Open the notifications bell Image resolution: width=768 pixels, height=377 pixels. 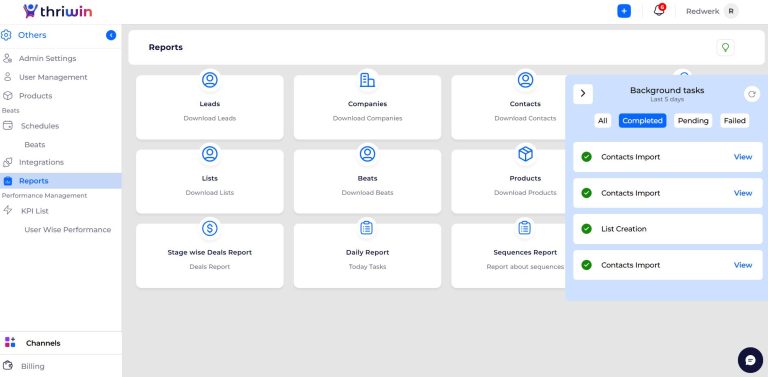659,10
